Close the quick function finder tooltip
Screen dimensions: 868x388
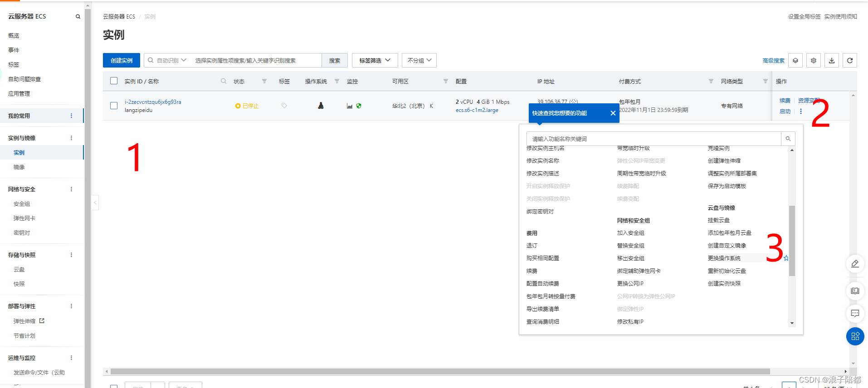(x=613, y=113)
